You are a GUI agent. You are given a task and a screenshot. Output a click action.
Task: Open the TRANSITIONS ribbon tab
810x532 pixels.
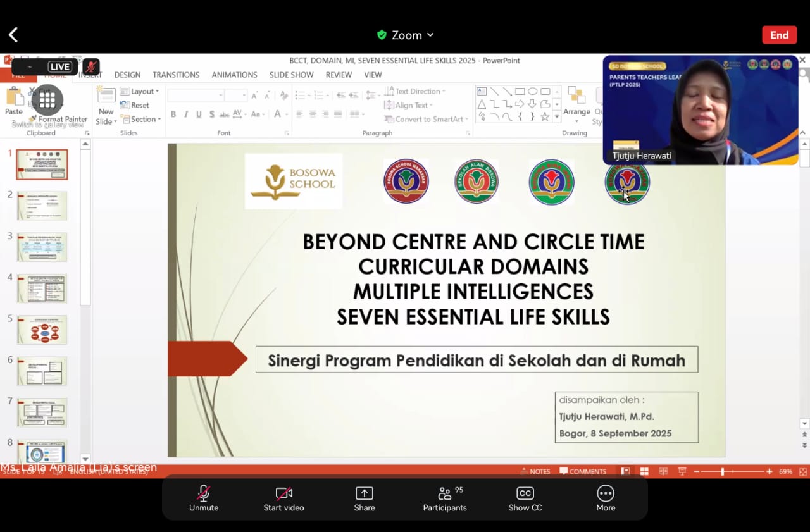click(176, 75)
